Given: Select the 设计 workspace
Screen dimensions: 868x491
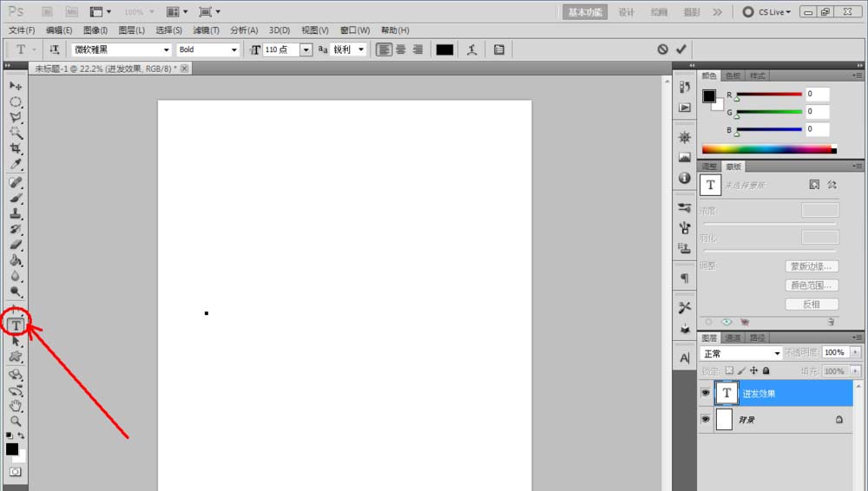Looking at the screenshot, I should [626, 12].
